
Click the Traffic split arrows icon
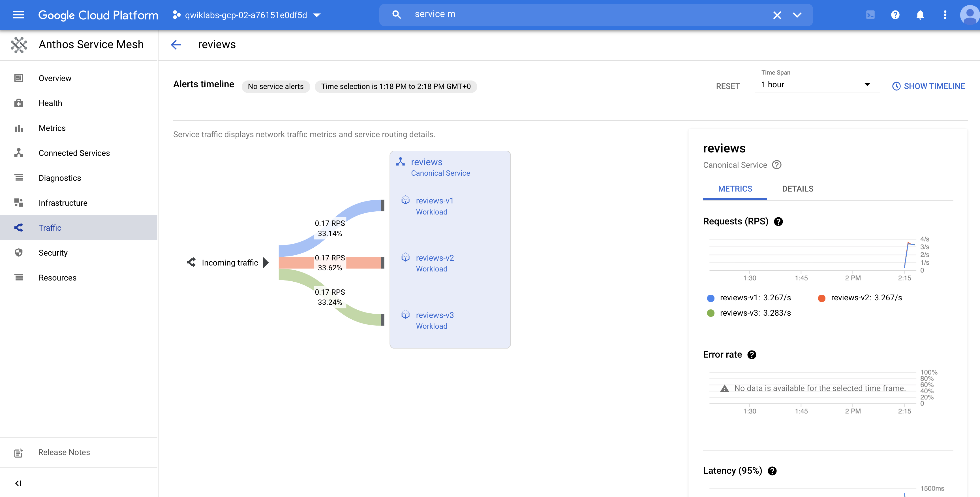pyautogui.click(x=19, y=228)
